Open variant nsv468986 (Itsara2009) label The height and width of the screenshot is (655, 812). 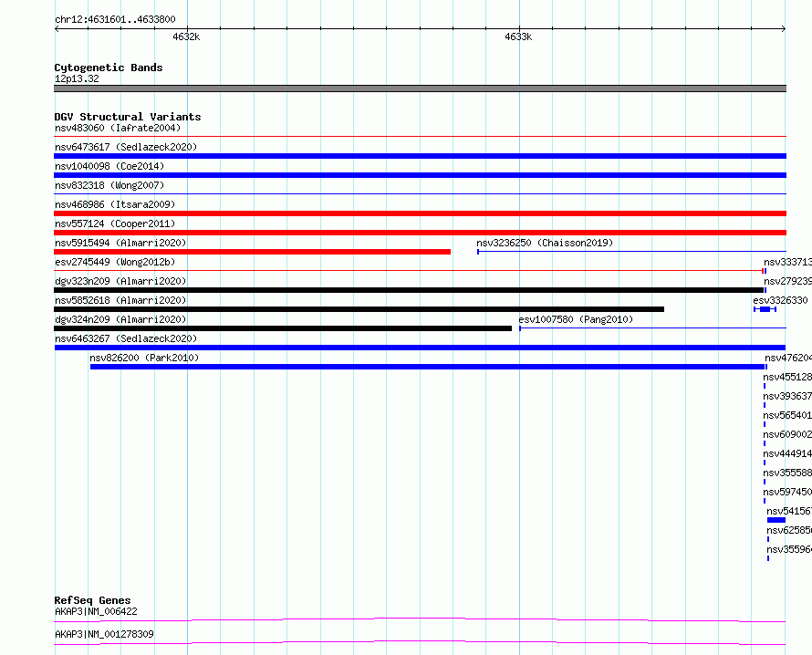click(x=115, y=204)
